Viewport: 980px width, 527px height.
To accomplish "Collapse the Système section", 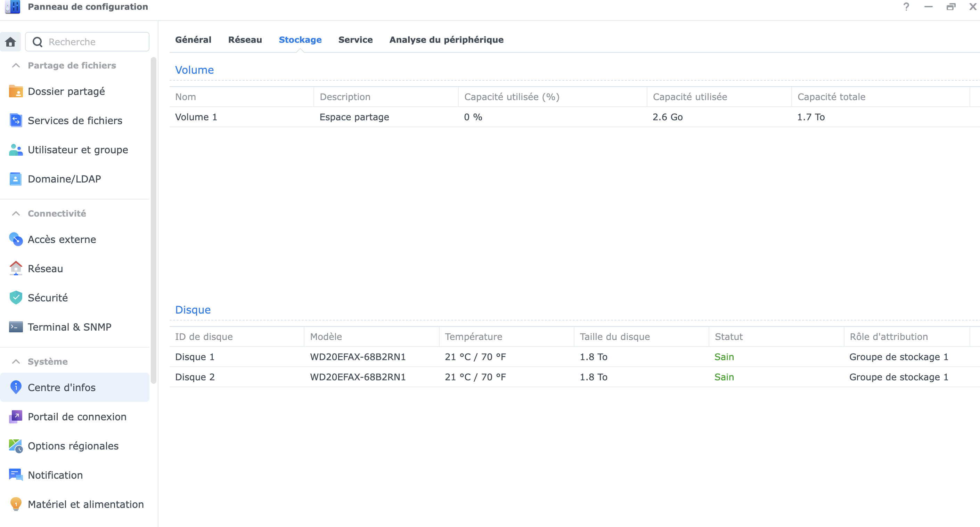I will coord(16,362).
